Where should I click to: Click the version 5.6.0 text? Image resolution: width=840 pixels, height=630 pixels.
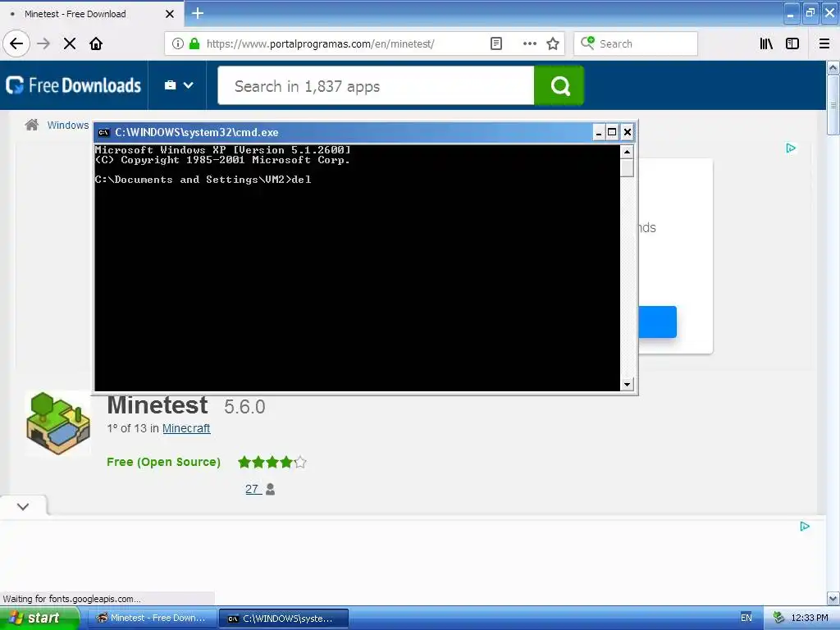coord(244,407)
